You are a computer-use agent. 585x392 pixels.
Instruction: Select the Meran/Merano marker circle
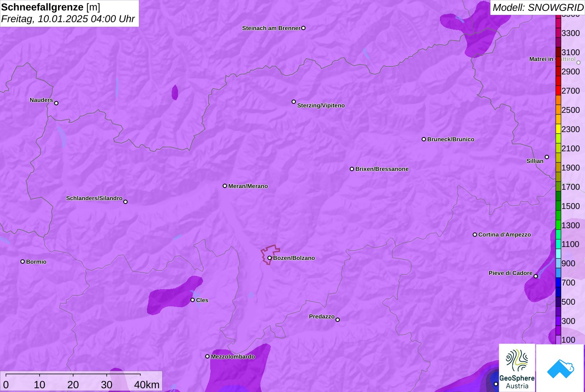click(x=225, y=186)
